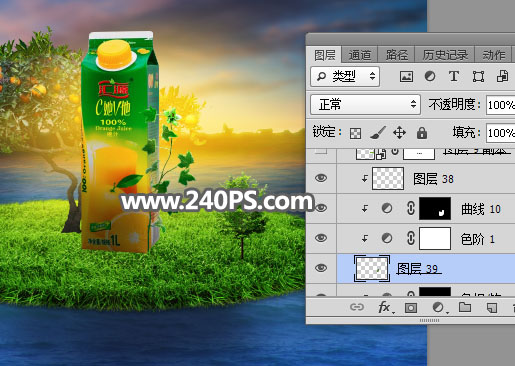The image size is (515, 366).
Task: Open the fx layer style menu
Action: [x=386, y=307]
